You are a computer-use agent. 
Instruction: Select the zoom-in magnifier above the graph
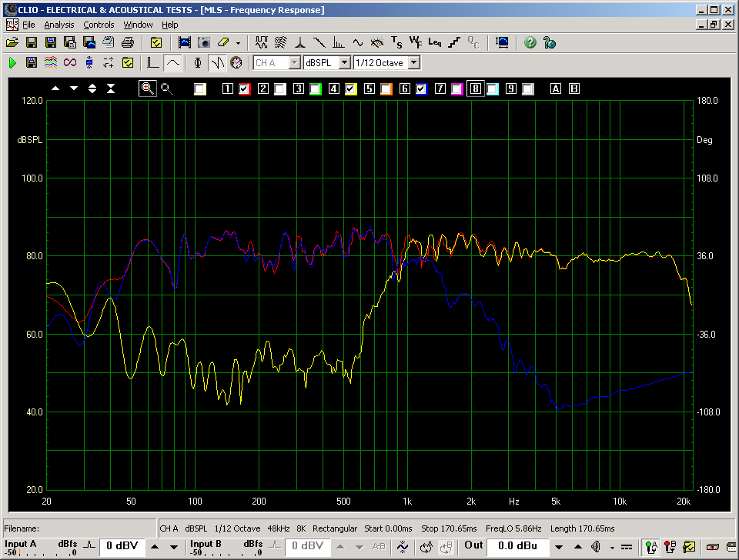pyautogui.click(x=148, y=88)
